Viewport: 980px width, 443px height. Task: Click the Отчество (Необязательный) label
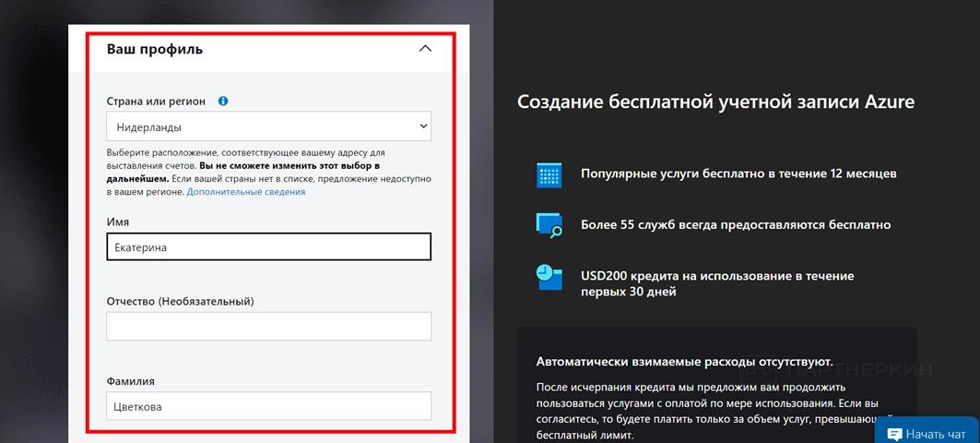point(180,302)
